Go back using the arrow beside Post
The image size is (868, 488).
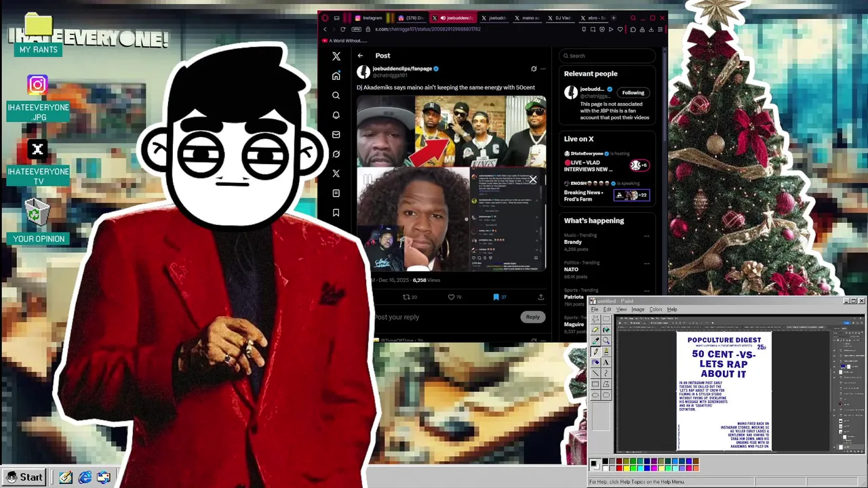tap(360, 56)
